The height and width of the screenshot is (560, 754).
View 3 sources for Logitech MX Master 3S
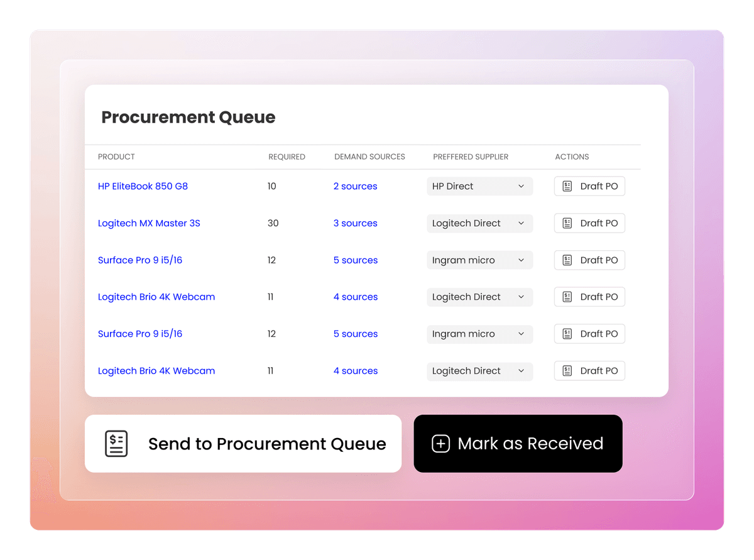tap(356, 223)
